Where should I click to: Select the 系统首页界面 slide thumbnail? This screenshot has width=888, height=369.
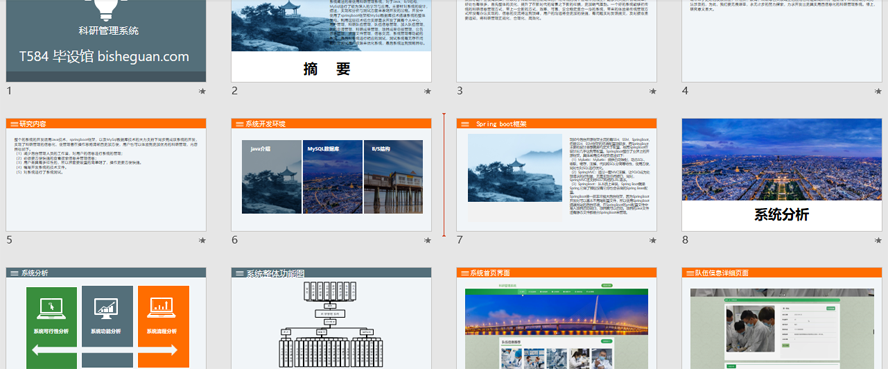557,319
